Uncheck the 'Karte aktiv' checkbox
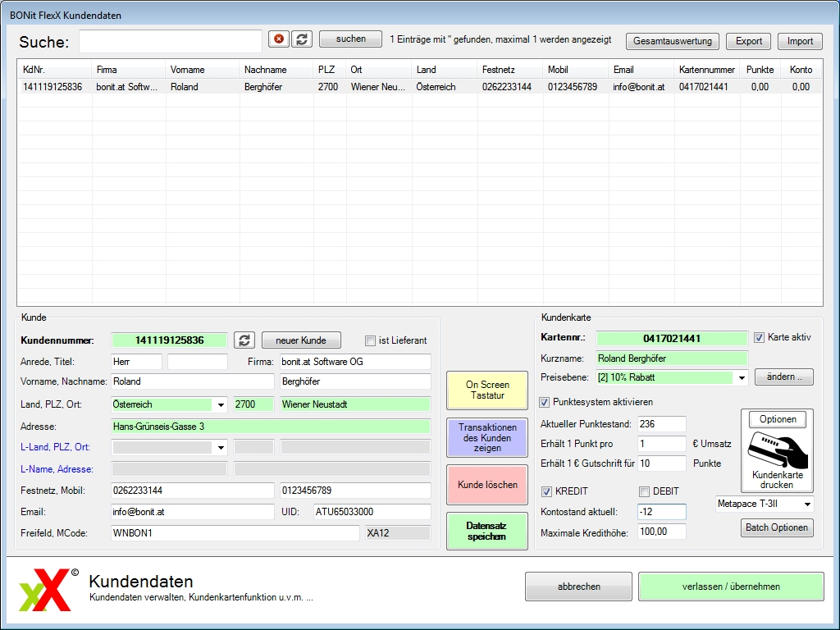Viewport: 840px width, 630px height. click(759, 337)
